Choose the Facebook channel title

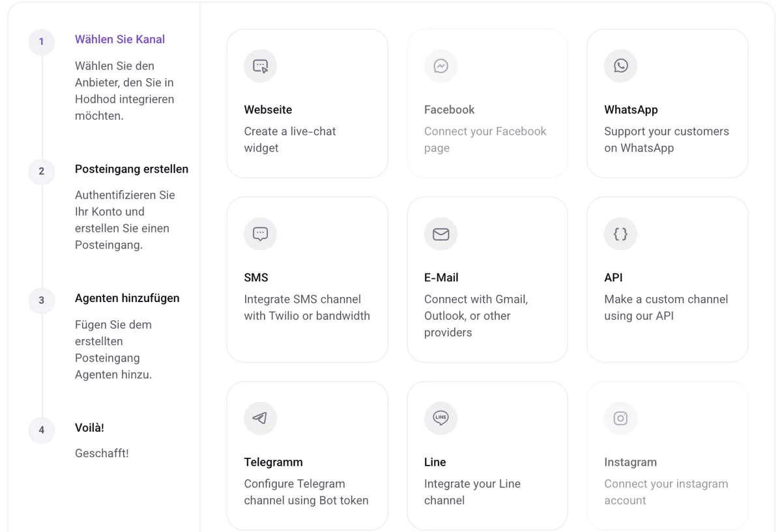(449, 109)
